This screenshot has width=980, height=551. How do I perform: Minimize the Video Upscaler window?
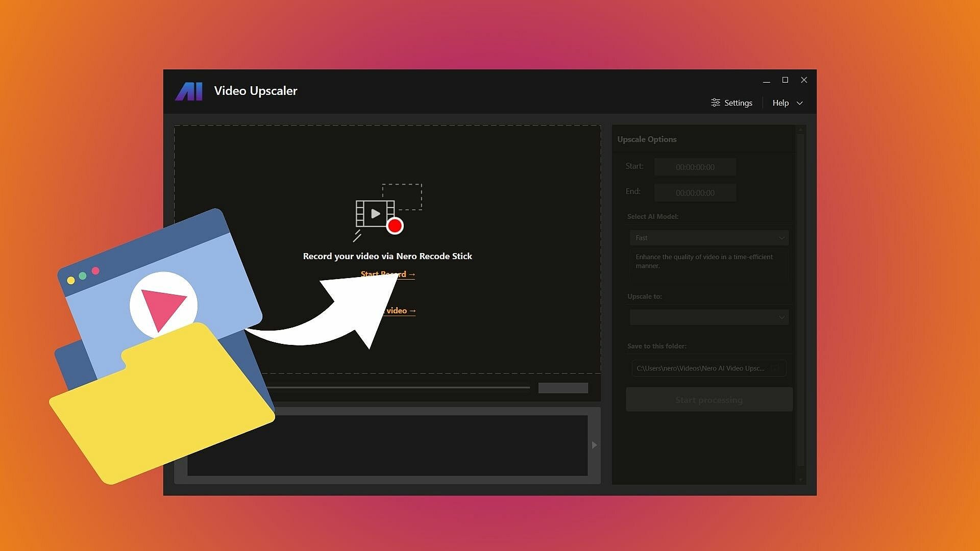(x=766, y=80)
